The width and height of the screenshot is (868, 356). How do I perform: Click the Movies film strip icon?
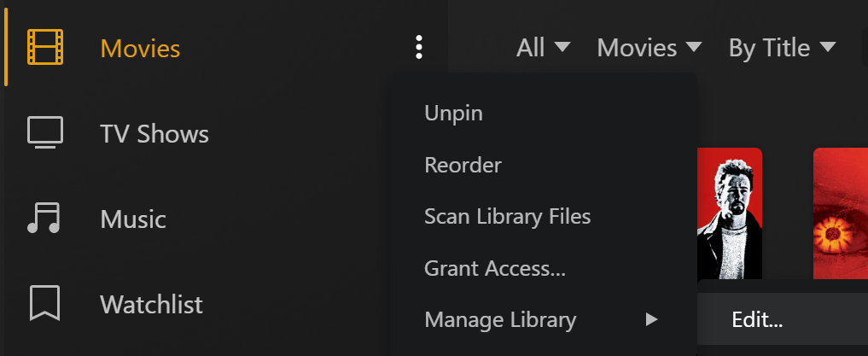click(45, 48)
